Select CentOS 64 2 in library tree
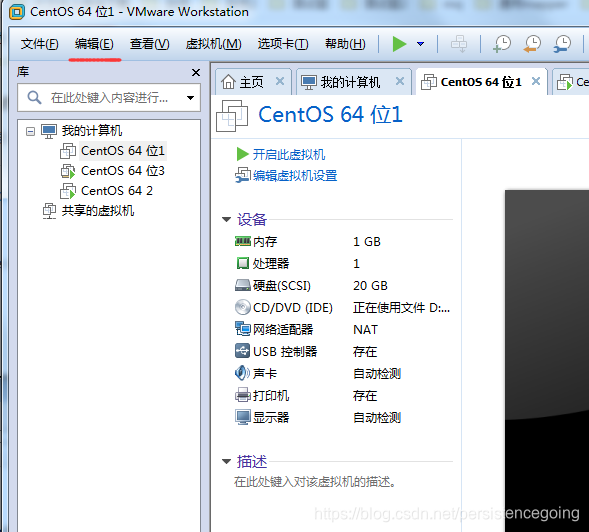 click(117, 190)
